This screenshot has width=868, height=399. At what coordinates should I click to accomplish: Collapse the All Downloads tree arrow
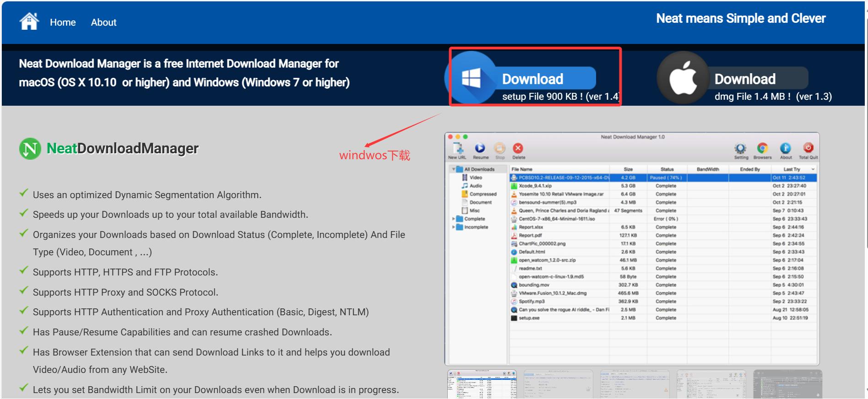click(x=454, y=169)
